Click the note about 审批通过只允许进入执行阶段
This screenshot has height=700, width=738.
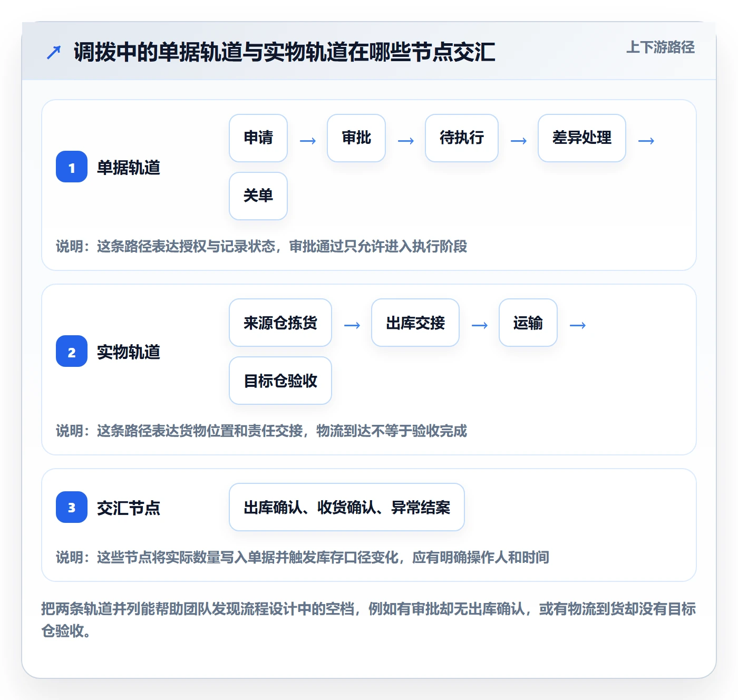261,246
